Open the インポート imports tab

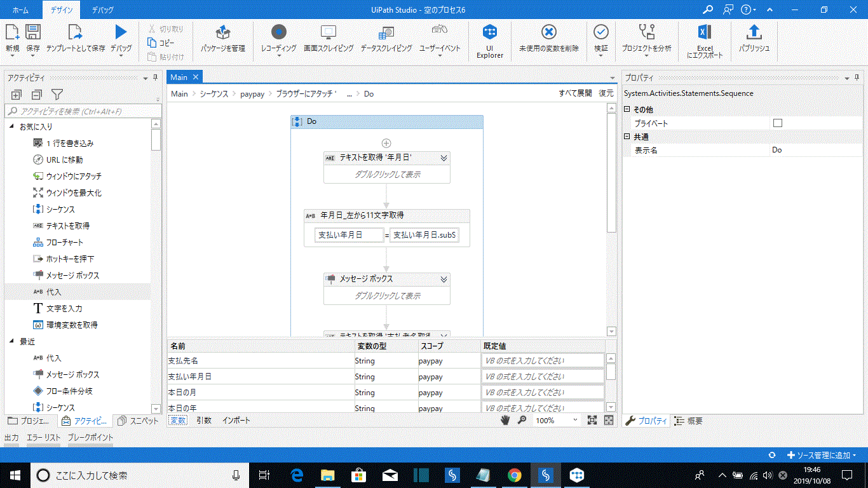click(x=236, y=420)
